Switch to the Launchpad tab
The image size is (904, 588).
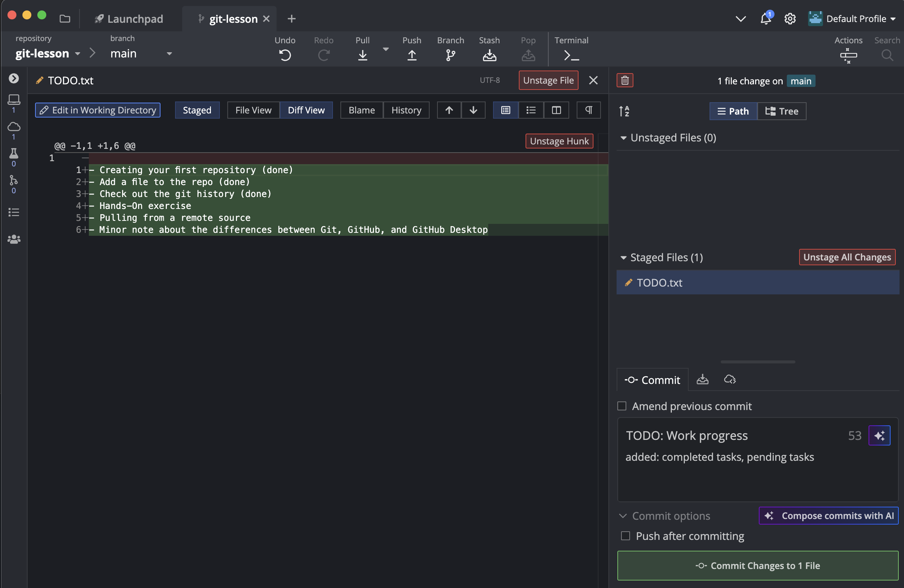pyautogui.click(x=129, y=19)
